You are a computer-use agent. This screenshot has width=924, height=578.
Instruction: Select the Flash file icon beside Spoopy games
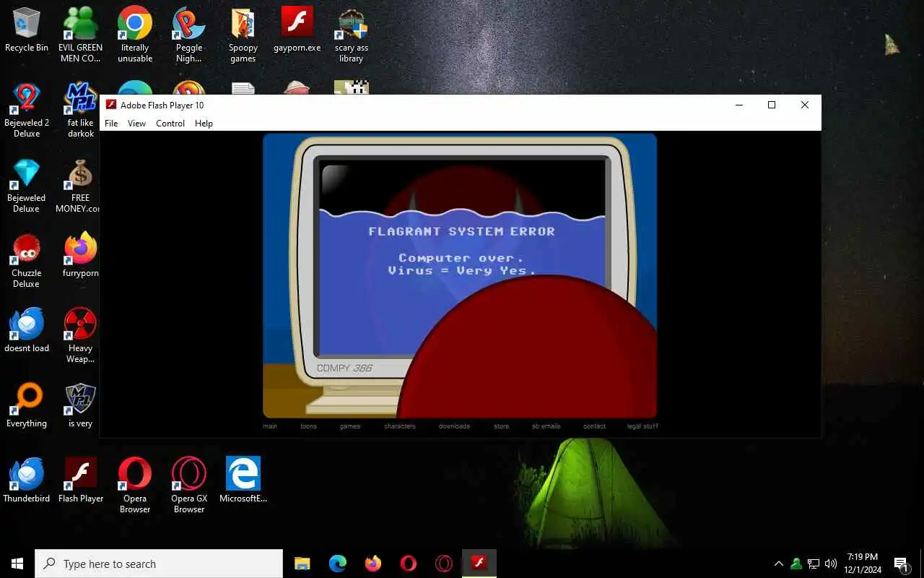click(x=297, y=30)
